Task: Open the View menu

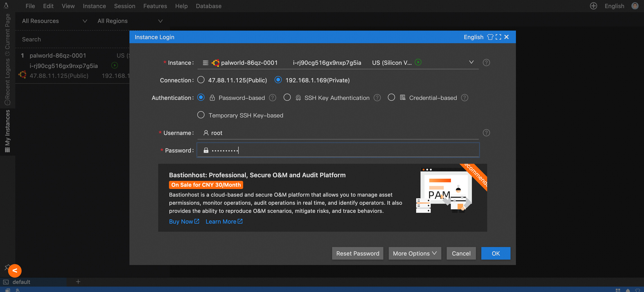Action: coord(68,6)
